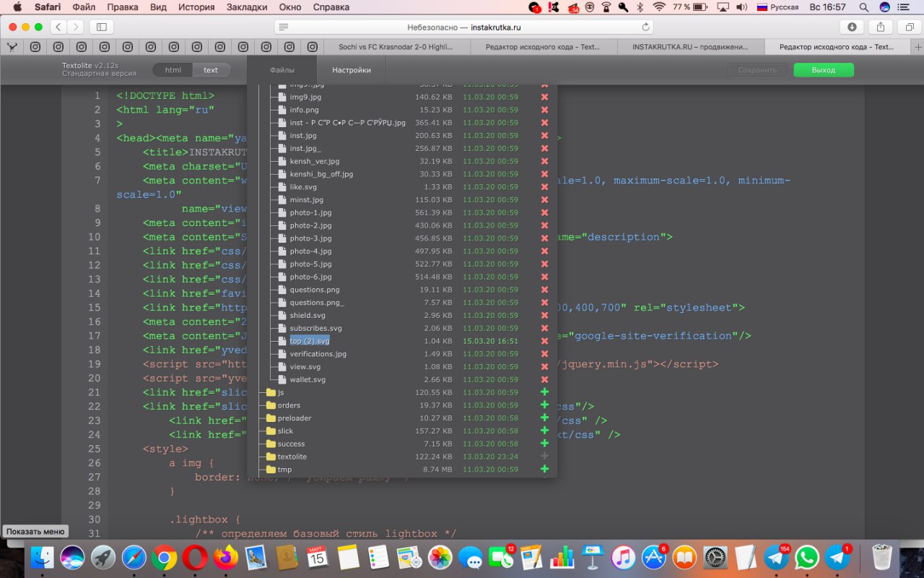Click the Safari address bar
This screenshot has width=924, height=578.
[x=463, y=27]
